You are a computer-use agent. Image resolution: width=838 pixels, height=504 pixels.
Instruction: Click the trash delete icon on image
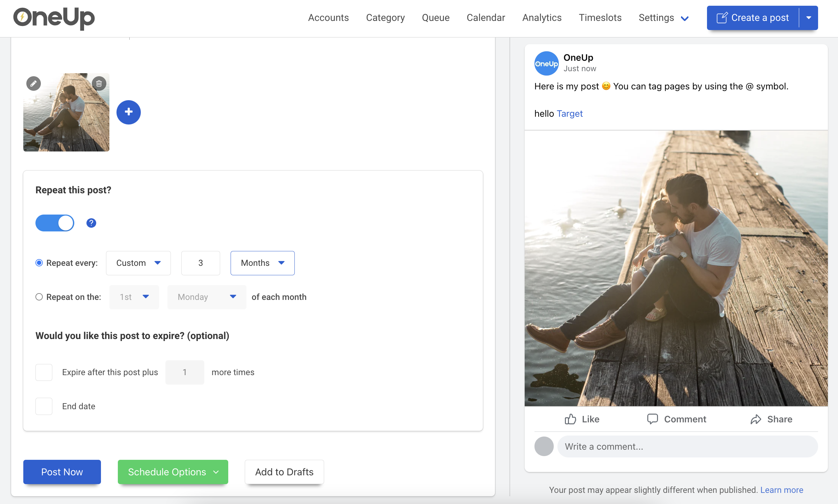(99, 83)
